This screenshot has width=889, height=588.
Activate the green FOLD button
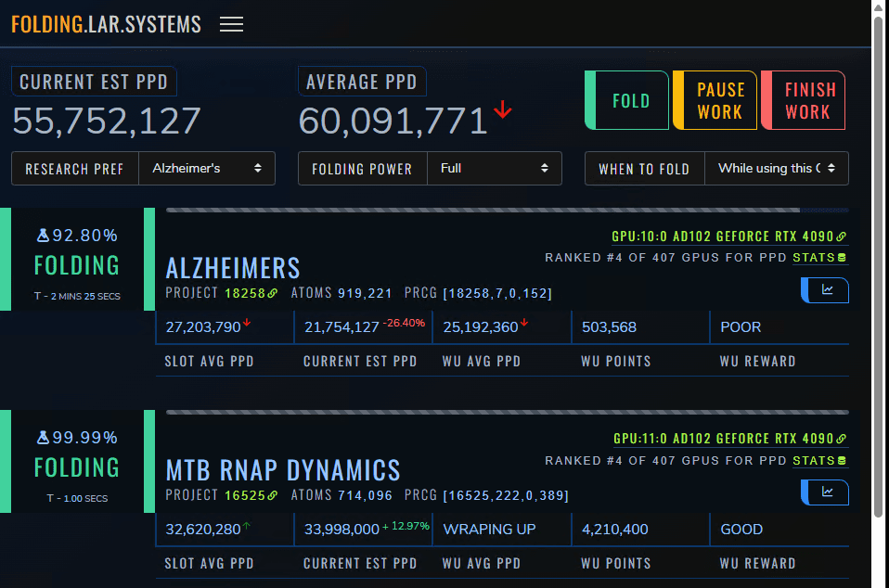point(630,101)
